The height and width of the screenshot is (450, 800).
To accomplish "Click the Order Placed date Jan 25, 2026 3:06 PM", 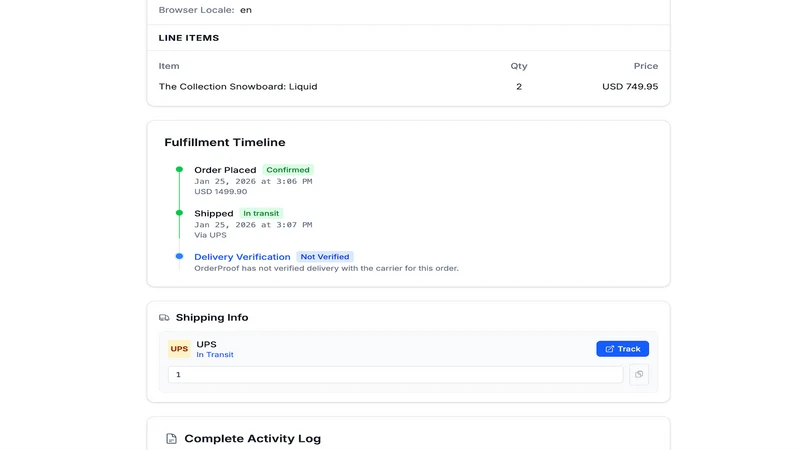I will pyautogui.click(x=253, y=181).
